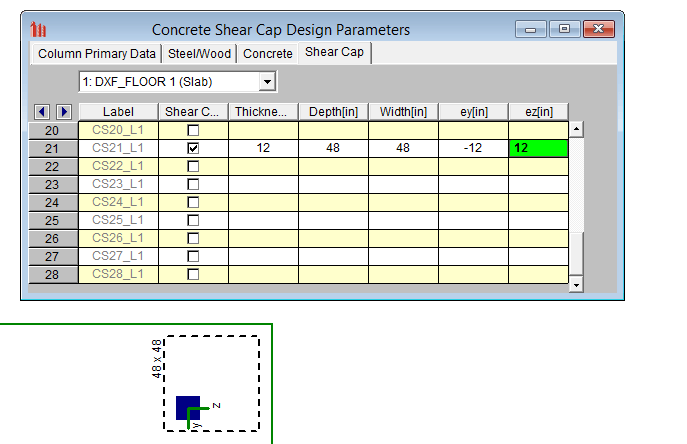Viewport: 687px width, 444px height.
Task: Select row header 26
Action: tap(53, 238)
